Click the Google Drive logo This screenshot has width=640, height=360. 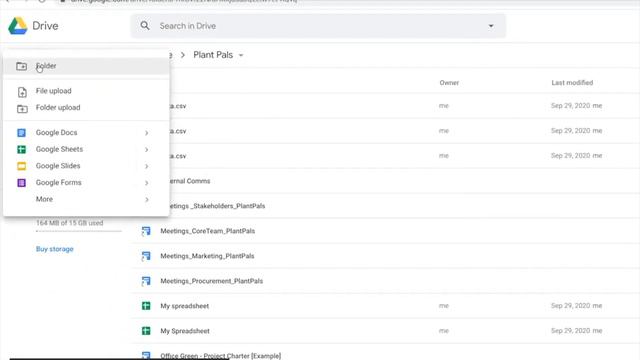[x=18, y=26]
